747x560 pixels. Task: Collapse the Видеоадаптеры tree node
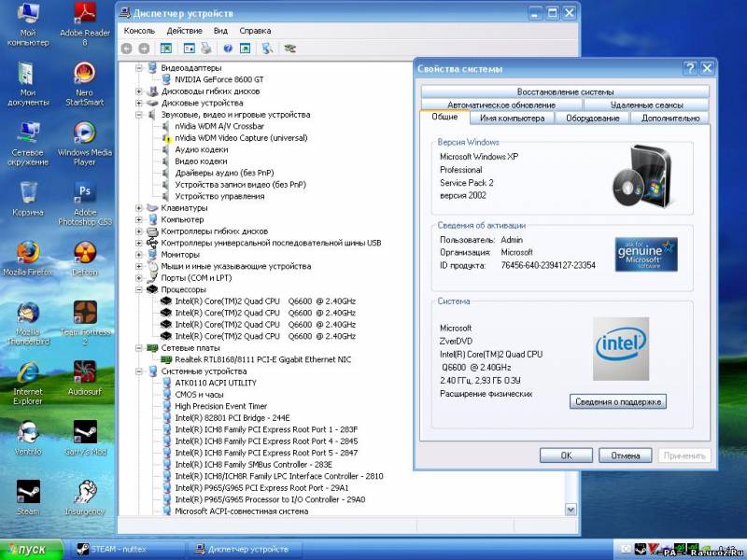[138, 68]
